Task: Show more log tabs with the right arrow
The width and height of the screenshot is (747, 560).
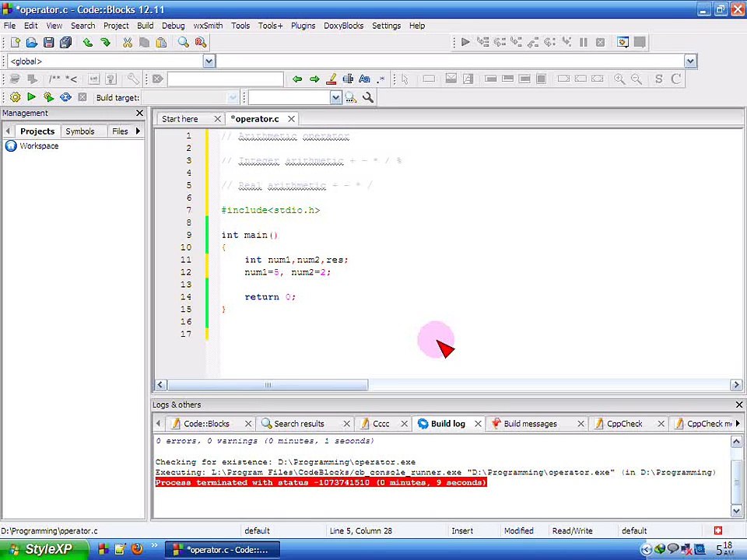Action: click(x=738, y=423)
